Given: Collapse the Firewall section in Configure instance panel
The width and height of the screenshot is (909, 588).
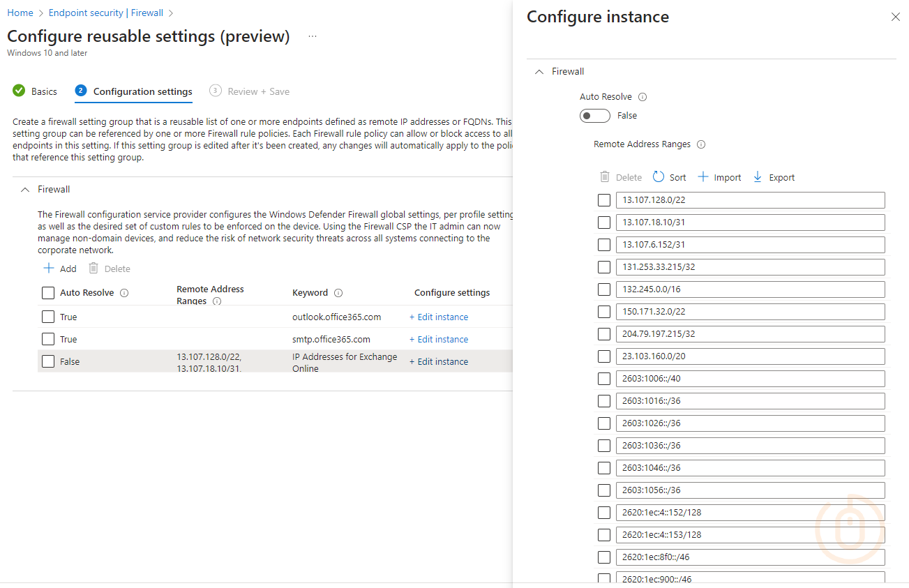Looking at the screenshot, I should tap(539, 71).
